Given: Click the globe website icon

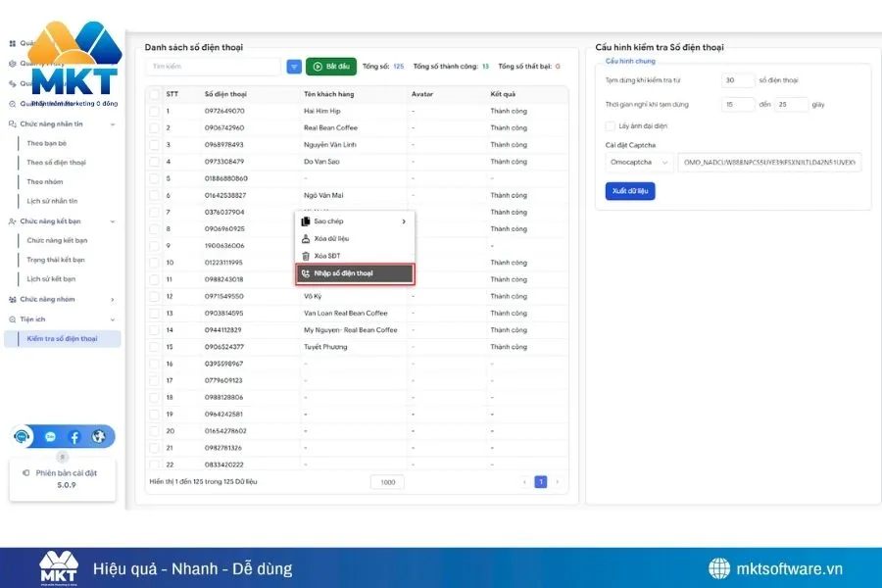Looking at the screenshot, I should [99, 437].
